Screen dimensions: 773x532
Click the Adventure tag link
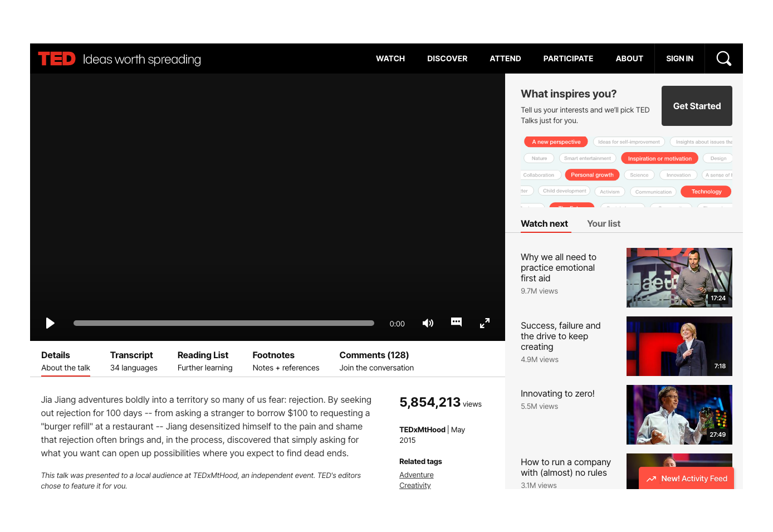416,475
